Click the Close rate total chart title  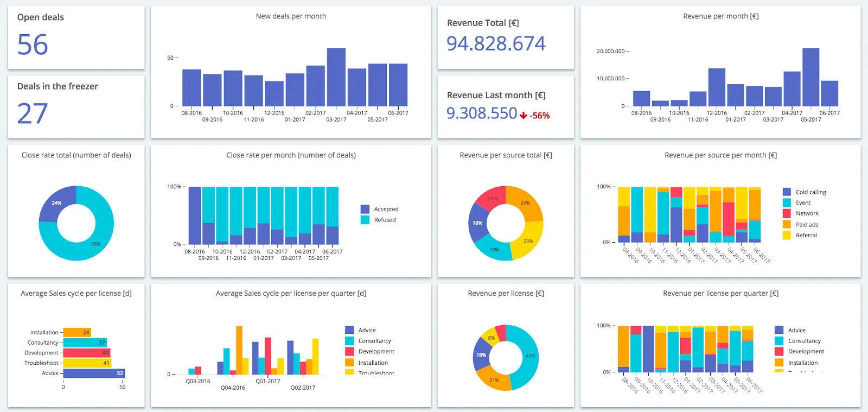[76, 155]
